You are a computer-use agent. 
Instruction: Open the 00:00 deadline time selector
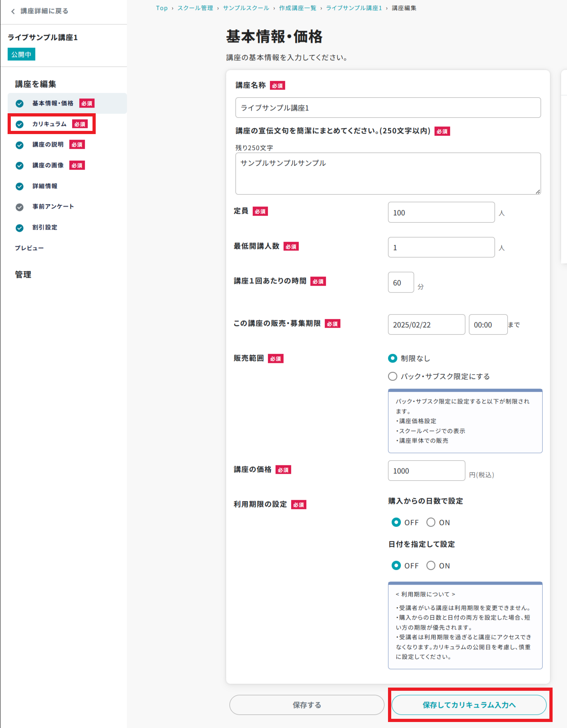pyautogui.click(x=488, y=325)
